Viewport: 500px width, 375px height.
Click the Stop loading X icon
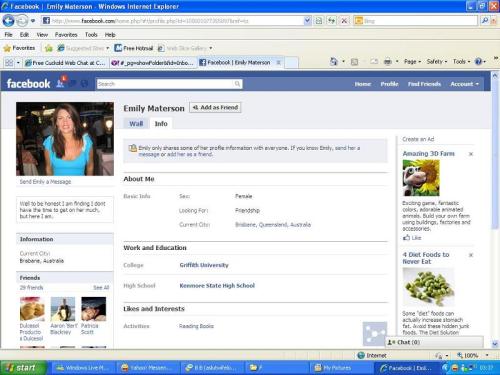[x=344, y=21]
